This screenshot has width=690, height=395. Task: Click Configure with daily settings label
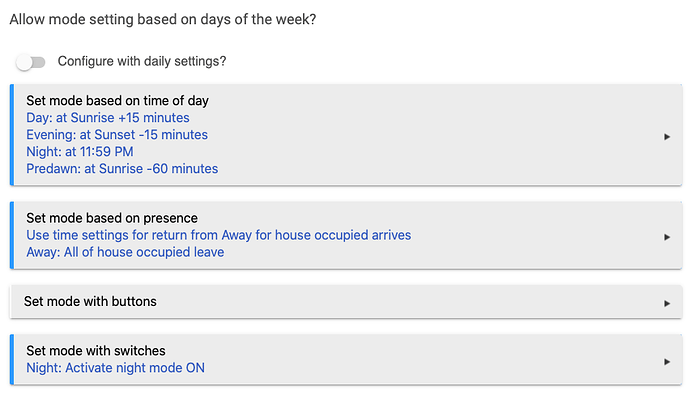[x=142, y=61]
